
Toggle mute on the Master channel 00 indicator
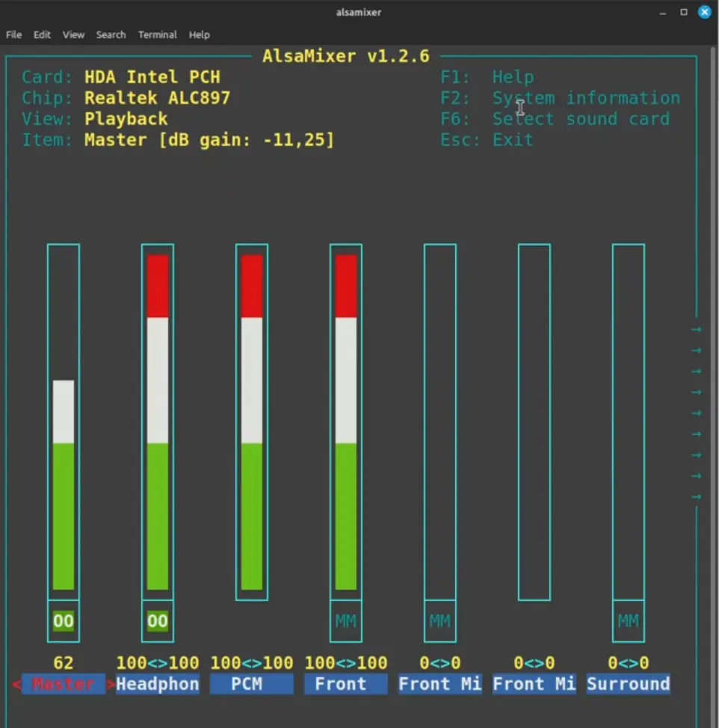tap(63, 620)
